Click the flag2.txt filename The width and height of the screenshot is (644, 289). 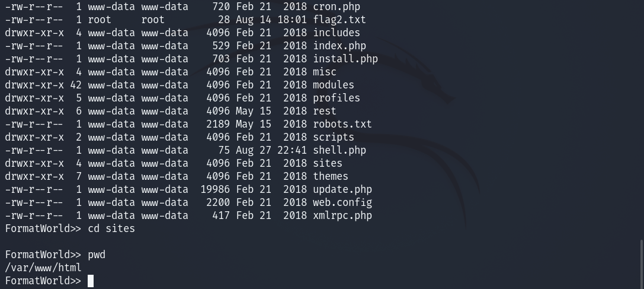tap(339, 20)
